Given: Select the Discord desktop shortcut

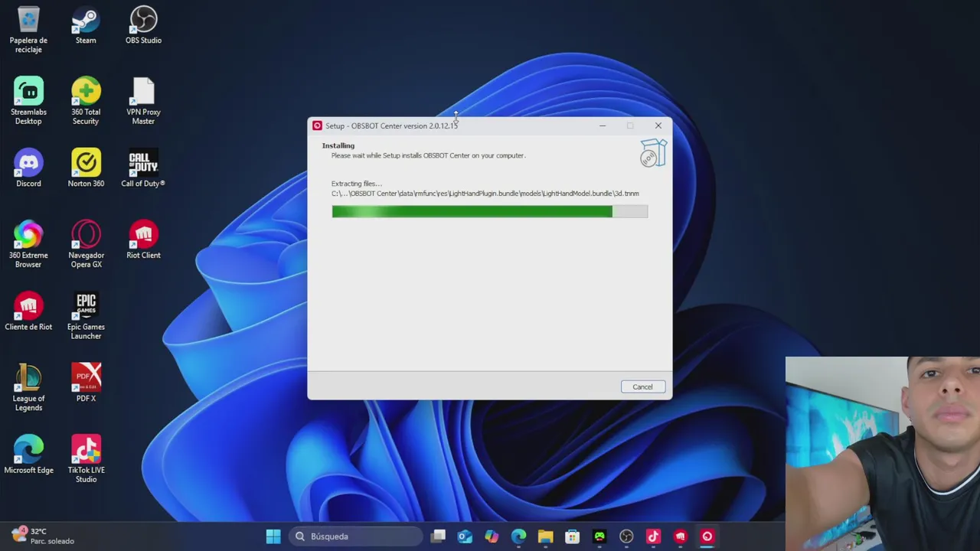Looking at the screenshot, I should pyautogui.click(x=28, y=168).
